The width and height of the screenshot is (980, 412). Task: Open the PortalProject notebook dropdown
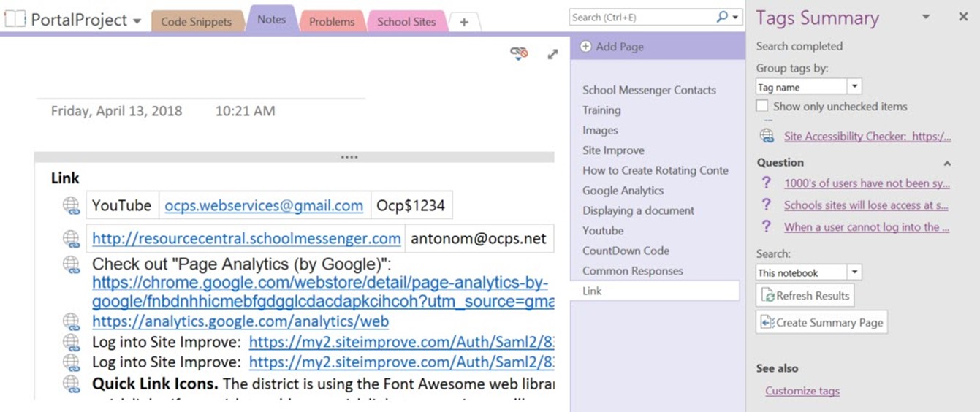click(x=137, y=21)
